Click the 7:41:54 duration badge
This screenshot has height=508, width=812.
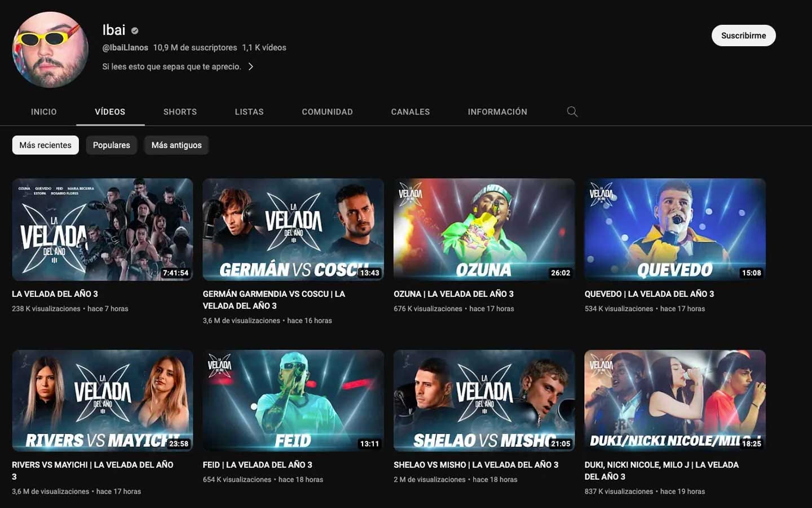pos(175,273)
